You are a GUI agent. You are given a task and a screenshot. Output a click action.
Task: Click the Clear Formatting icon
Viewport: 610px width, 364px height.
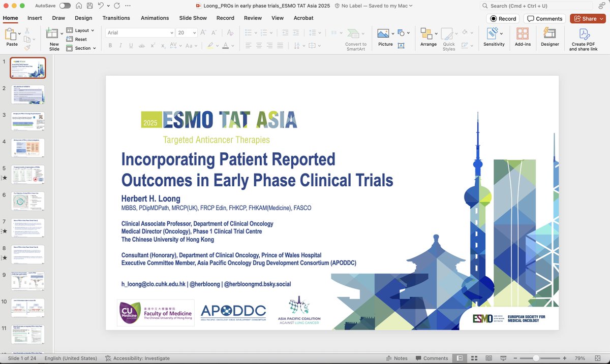230,32
